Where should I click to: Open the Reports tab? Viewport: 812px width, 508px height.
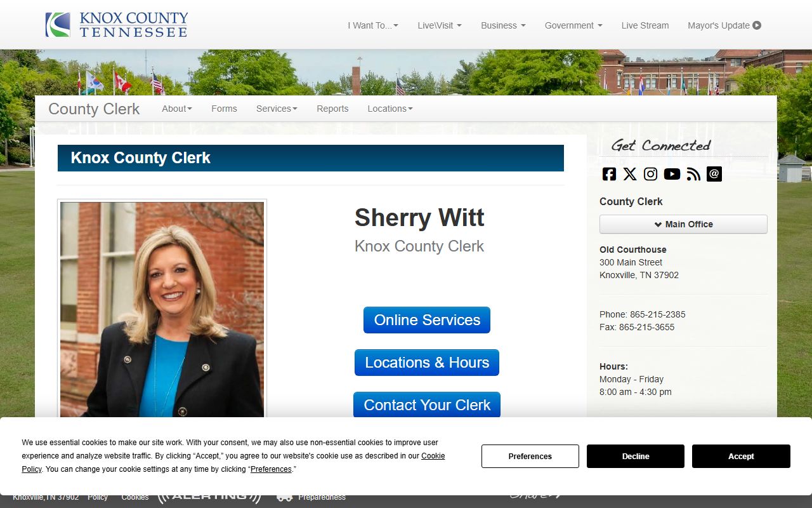pyautogui.click(x=332, y=109)
